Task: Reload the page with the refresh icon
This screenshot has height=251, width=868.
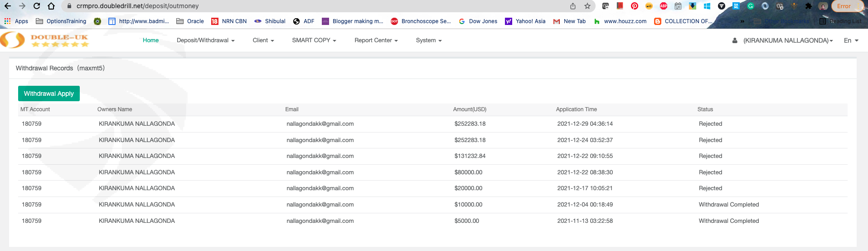Action: pos(37,6)
